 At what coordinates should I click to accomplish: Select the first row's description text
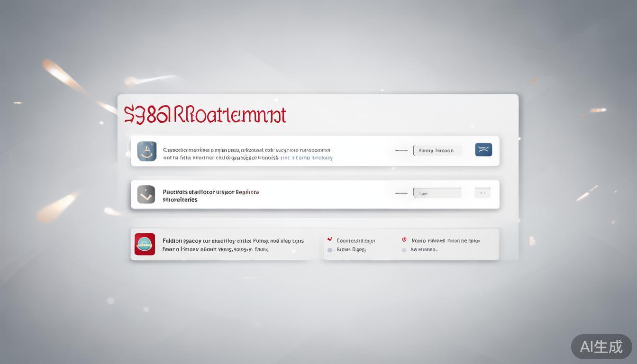(246, 150)
